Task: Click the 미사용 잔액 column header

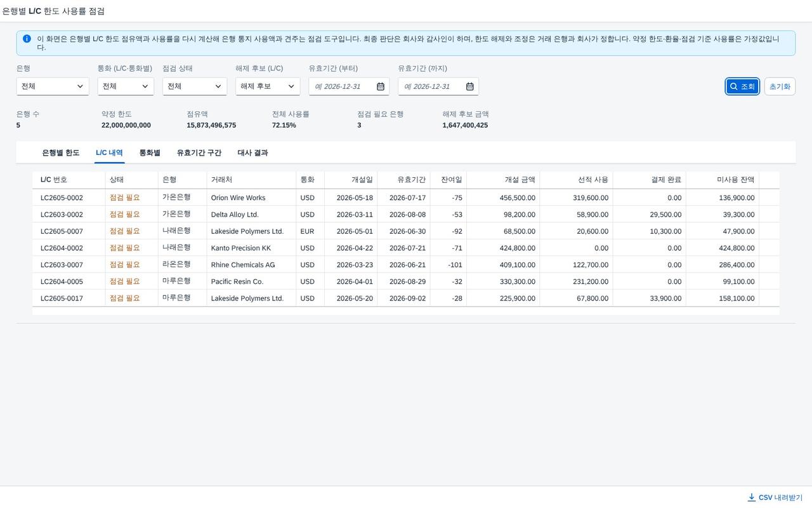Action: 723,180
